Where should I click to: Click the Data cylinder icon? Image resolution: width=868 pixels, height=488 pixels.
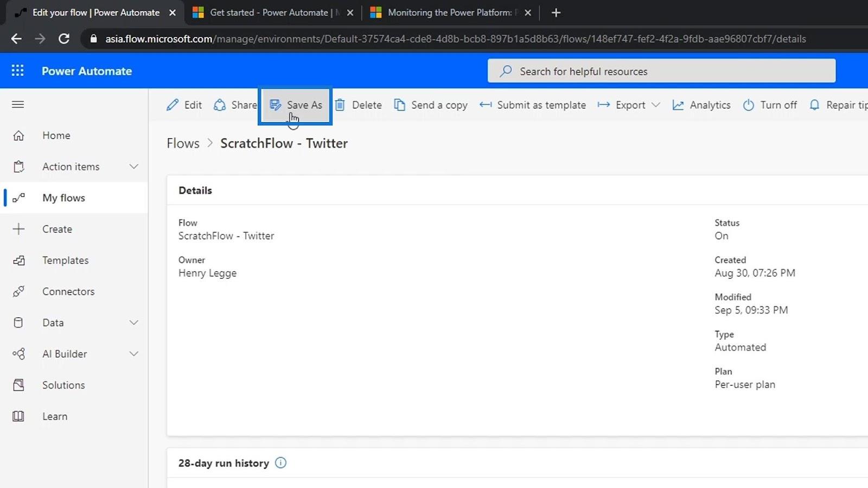click(18, 323)
